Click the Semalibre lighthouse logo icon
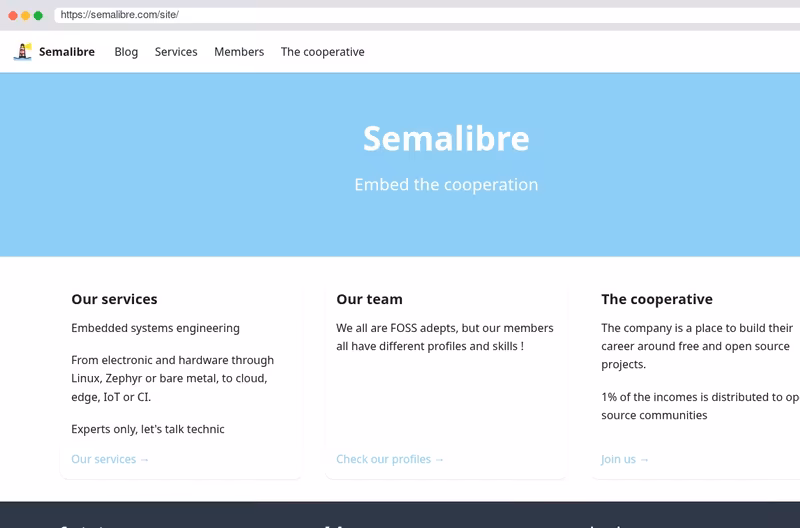Image resolution: width=800 pixels, height=528 pixels. coord(22,52)
